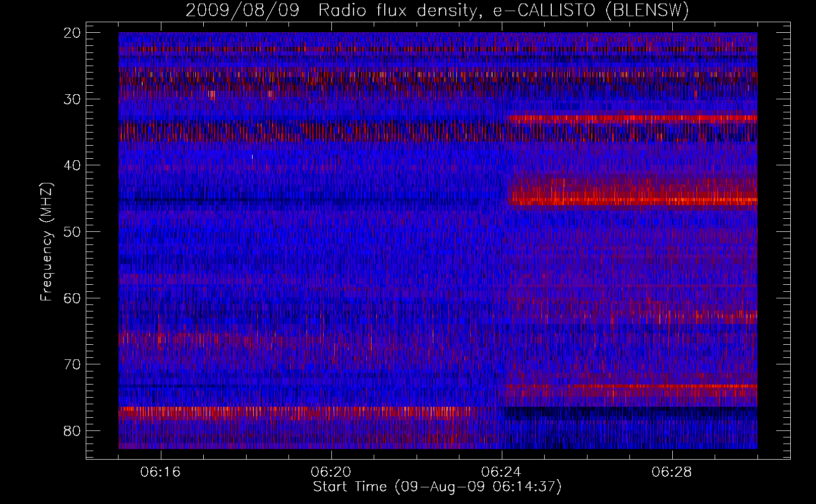Click the 06:24 time tick label

(x=501, y=472)
